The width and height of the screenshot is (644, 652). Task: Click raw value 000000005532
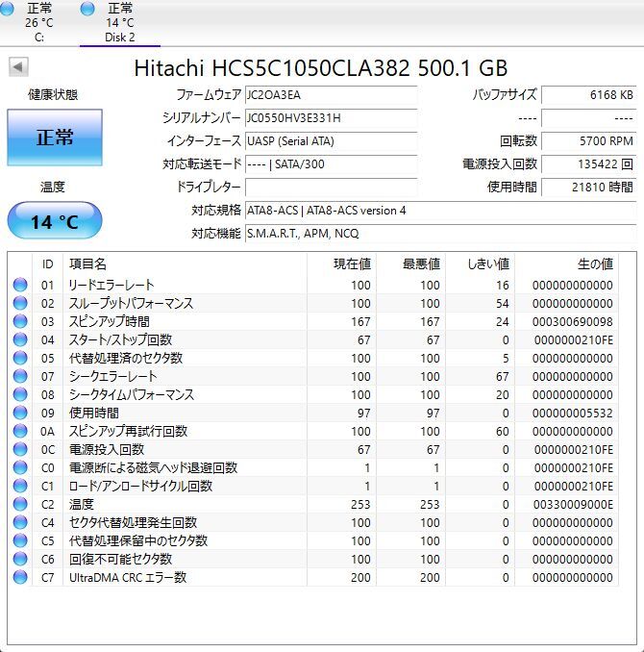573,414
